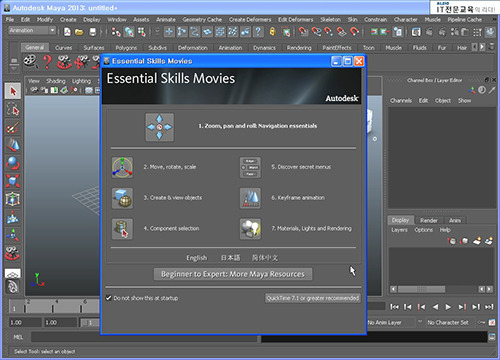Switch to the Polygons shelf tab
The image size is (500, 360).
click(126, 48)
